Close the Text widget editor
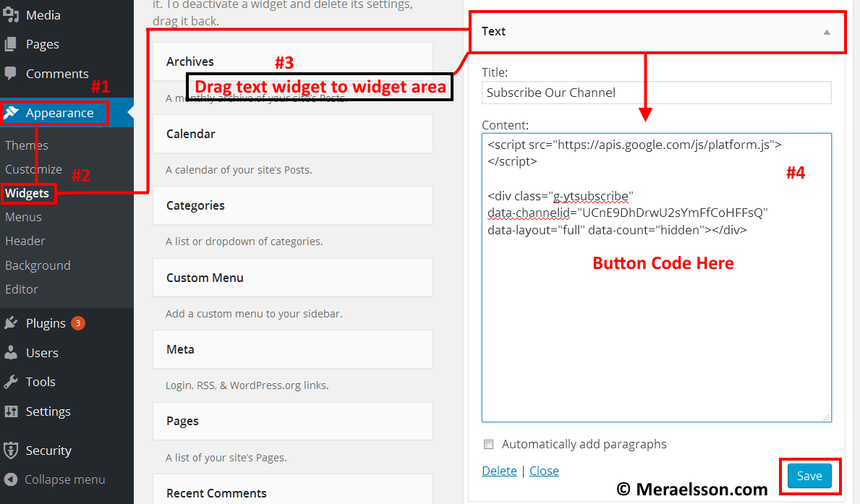This screenshot has width=860, height=504. coord(544,471)
